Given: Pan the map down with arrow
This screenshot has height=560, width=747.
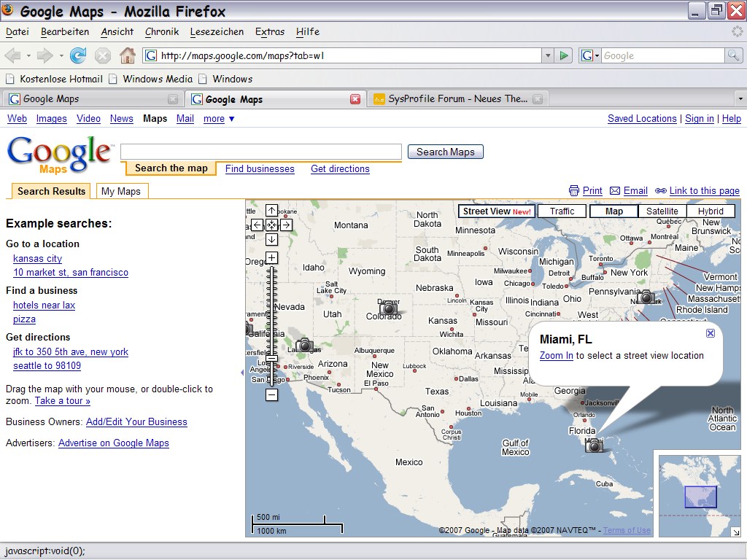Looking at the screenshot, I should pos(271,239).
